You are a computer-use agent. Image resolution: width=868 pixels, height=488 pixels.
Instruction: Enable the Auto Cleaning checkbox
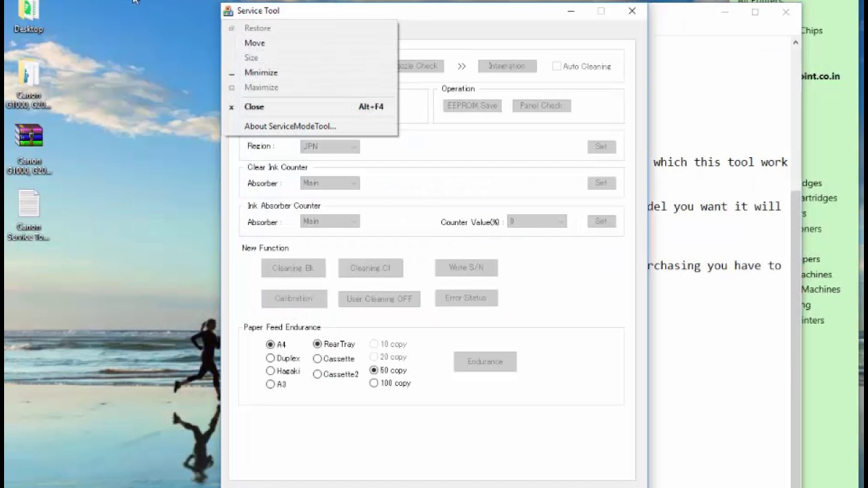[x=557, y=66]
